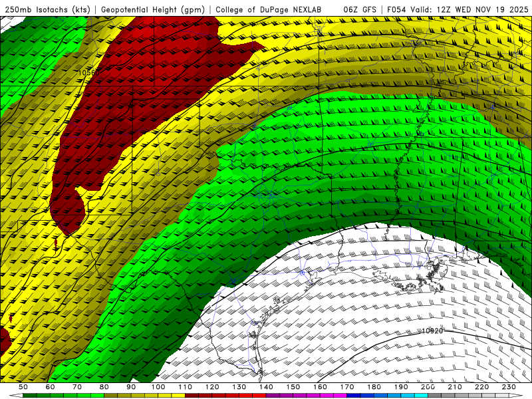532x399 pixels.
Task: Click the '12Z WED NOV 19 2025' valid time
Action: (483, 10)
